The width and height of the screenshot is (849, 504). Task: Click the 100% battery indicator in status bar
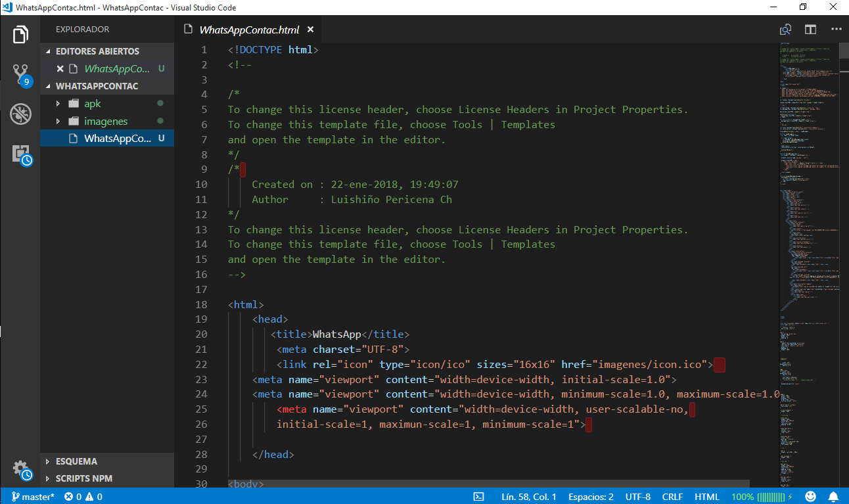click(x=762, y=497)
